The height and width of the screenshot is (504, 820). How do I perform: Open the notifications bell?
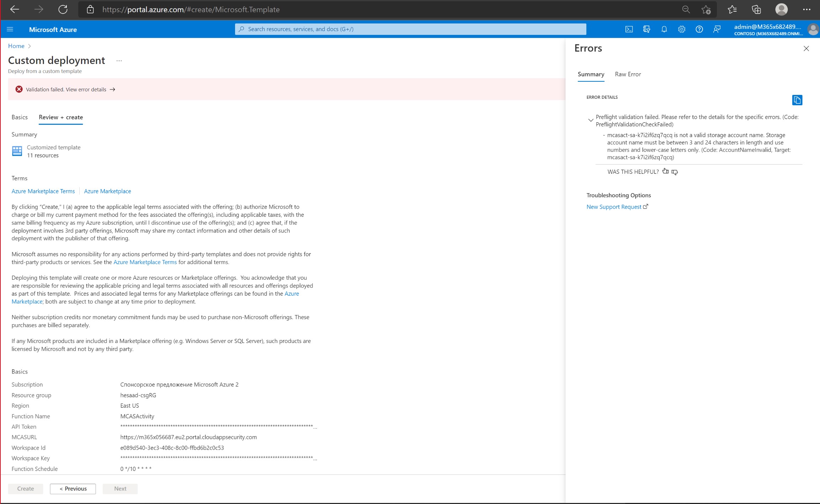tap(664, 29)
